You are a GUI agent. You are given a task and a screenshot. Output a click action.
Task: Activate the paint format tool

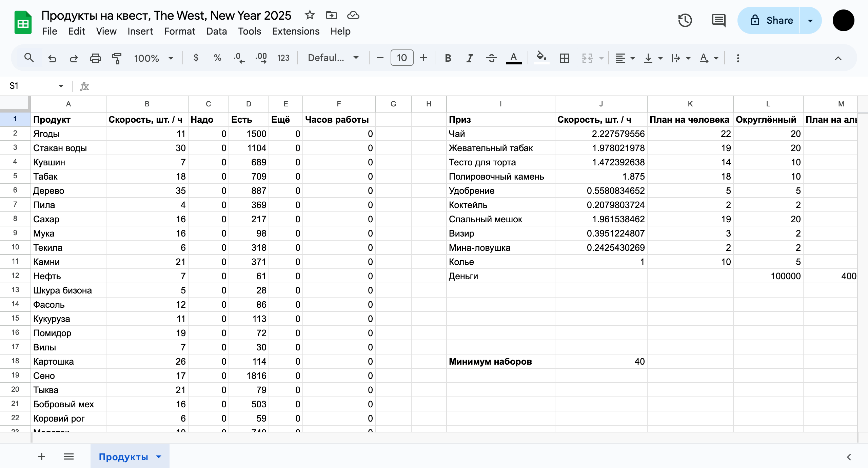click(117, 58)
